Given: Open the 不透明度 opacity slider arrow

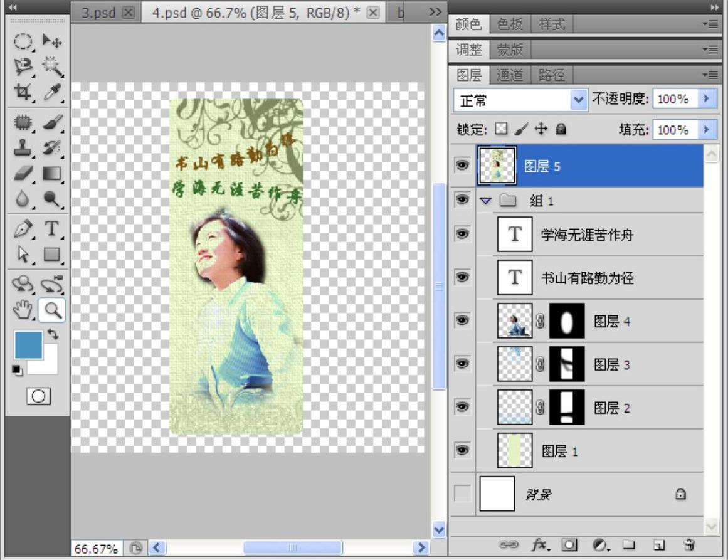Looking at the screenshot, I should (707, 99).
